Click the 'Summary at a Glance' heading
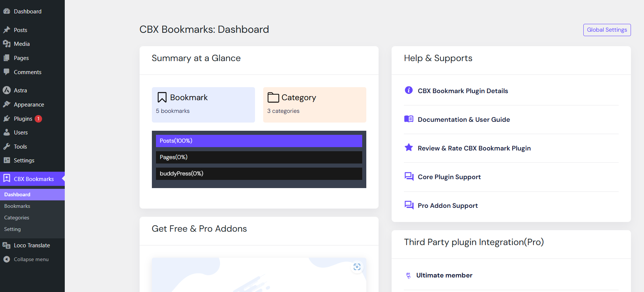 pyautogui.click(x=196, y=58)
